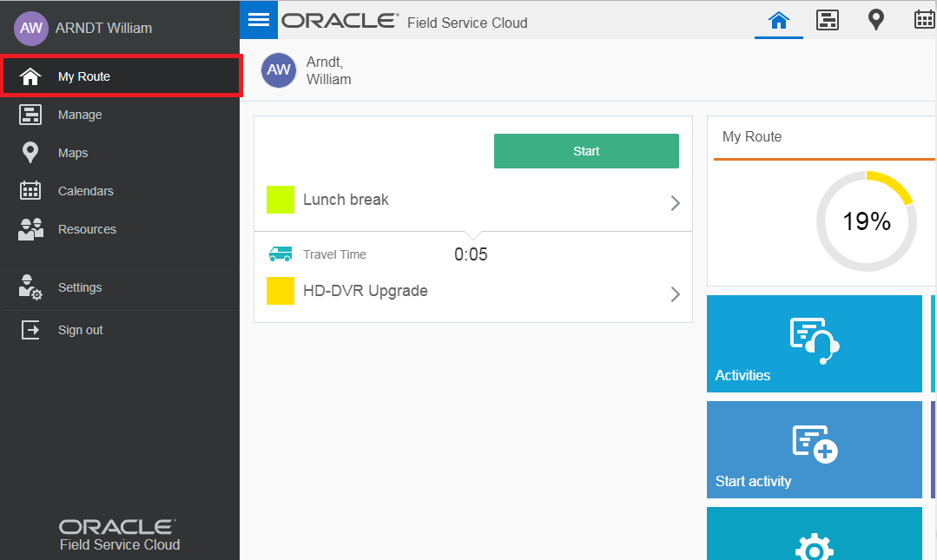Select My Route in the sidebar menu
Viewport: 937px width, 560px height.
[122, 76]
